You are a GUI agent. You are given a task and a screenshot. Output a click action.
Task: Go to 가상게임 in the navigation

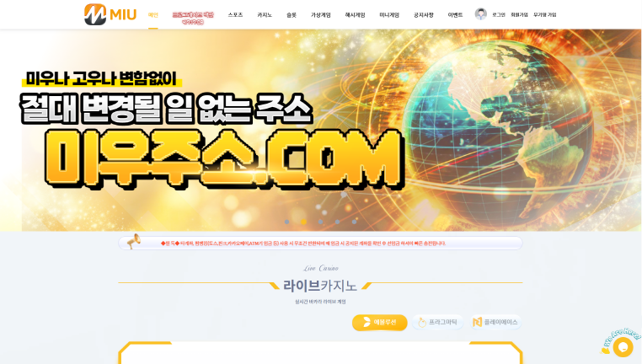pyautogui.click(x=321, y=14)
